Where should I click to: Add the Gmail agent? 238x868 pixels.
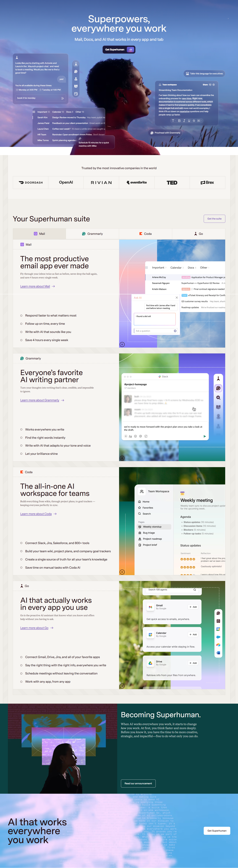click(x=193, y=607)
